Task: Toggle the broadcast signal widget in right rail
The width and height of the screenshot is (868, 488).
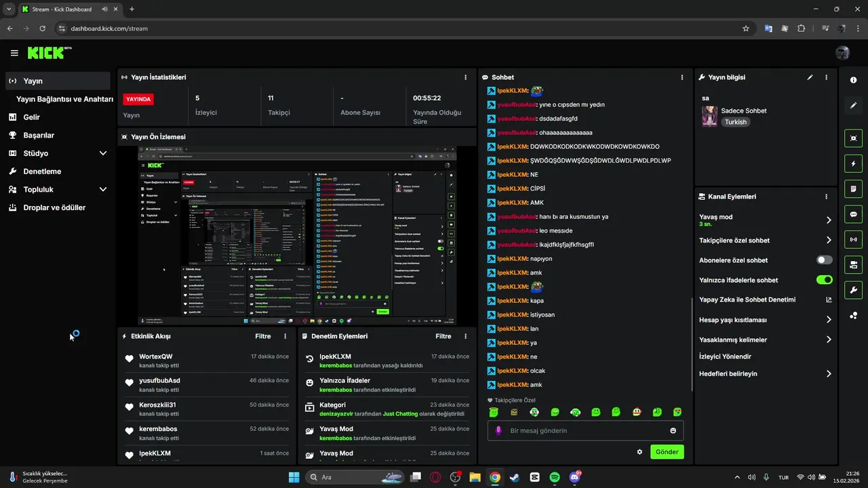Action: (x=854, y=239)
